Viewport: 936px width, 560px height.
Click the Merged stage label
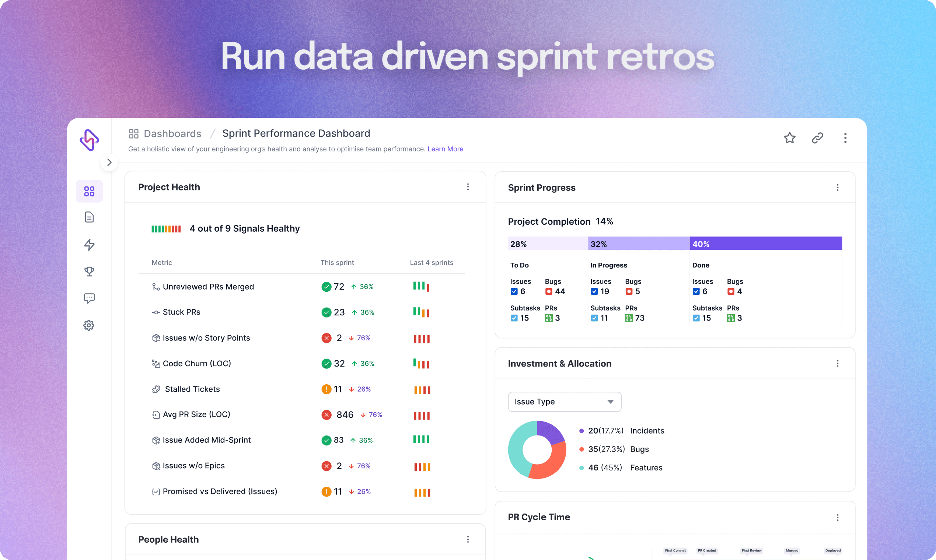(792, 550)
